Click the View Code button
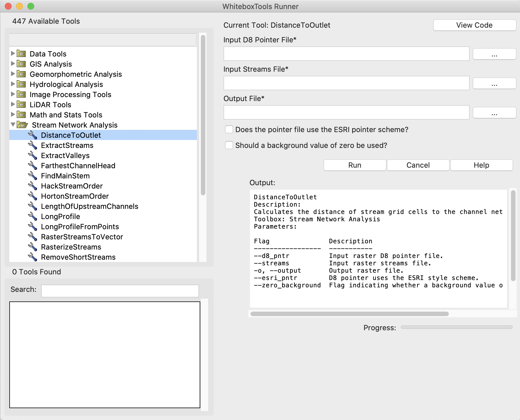 coord(475,25)
